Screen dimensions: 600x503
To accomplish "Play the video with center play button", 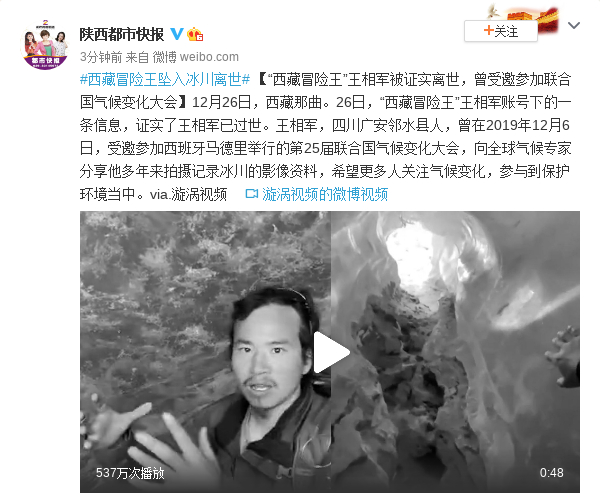I will click(330, 352).
